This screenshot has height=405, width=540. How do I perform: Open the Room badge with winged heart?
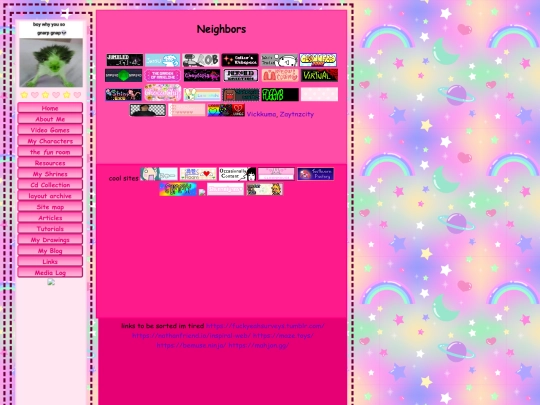(198, 174)
